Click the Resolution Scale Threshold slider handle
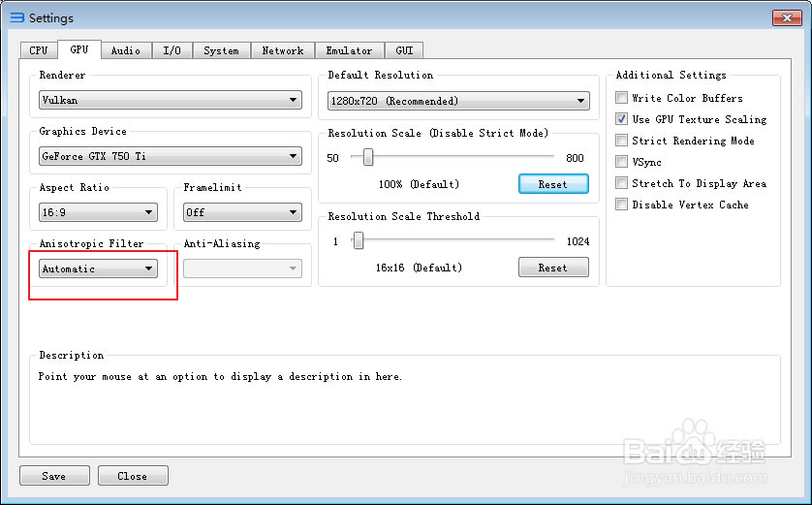Image resolution: width=812 pixels, height=505 pixels. [x=358, y=240]
